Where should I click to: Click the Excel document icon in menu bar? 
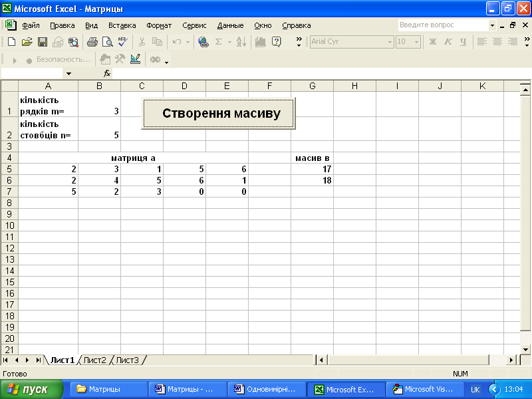pos(10,25)
